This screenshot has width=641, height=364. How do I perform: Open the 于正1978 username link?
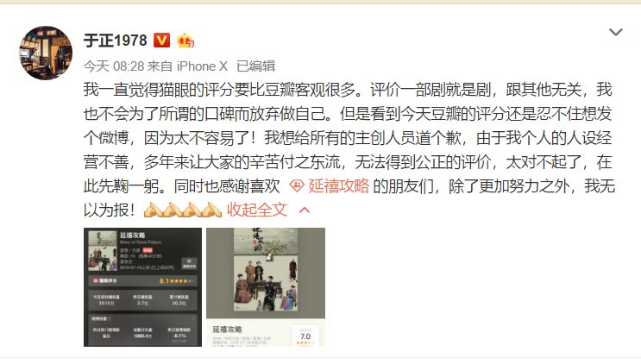tap(116, 41)
